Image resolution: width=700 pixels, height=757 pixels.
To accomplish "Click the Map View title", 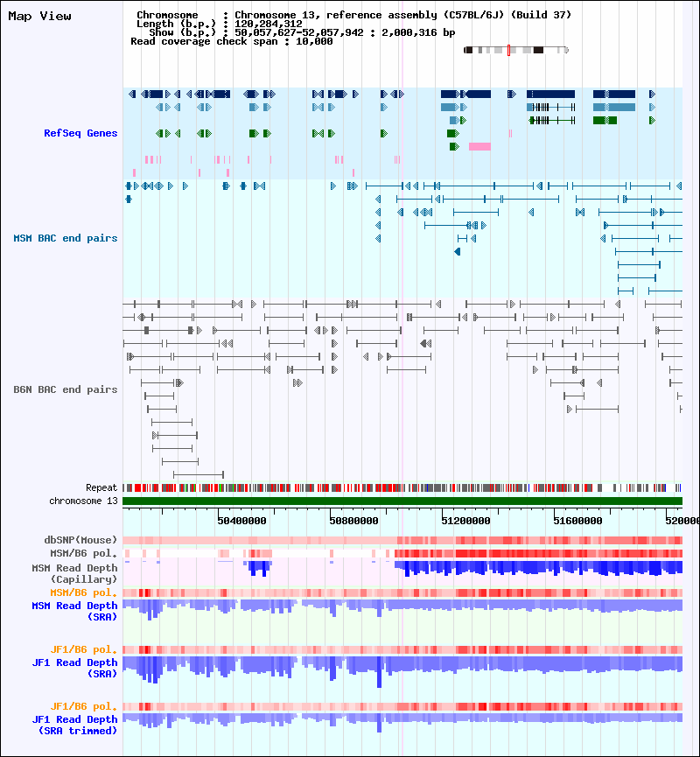I will [39, 17].
